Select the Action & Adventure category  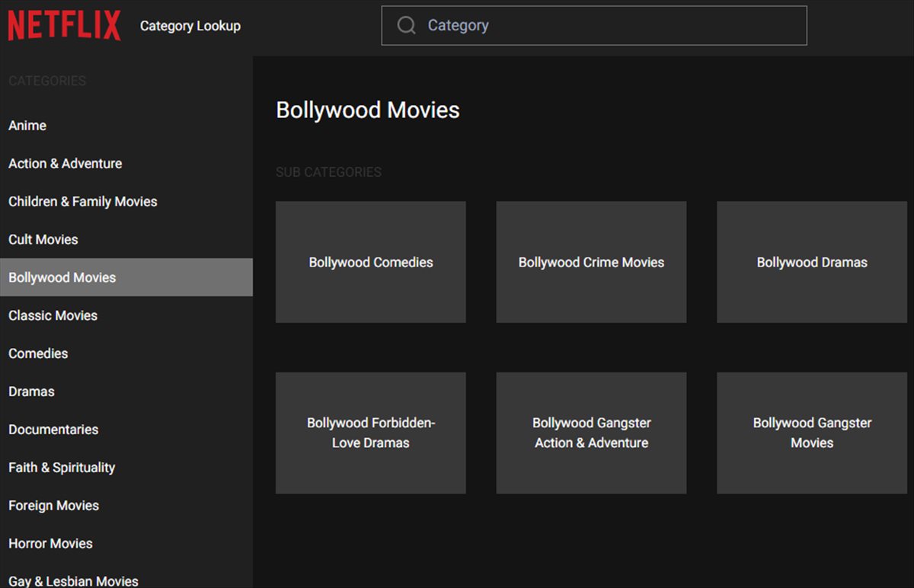point(65,163)
